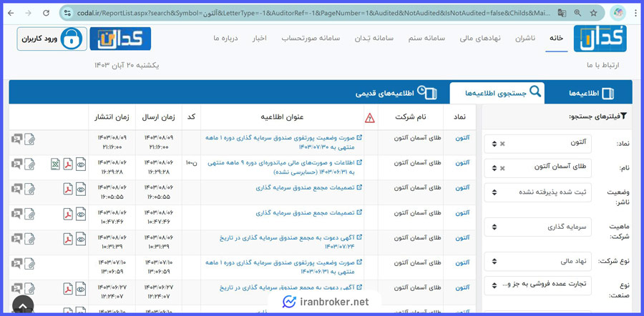The image size is (644, 316).
Task: Open attachments icon in the 16:05:55 row
Action: [x=29, y=189]
